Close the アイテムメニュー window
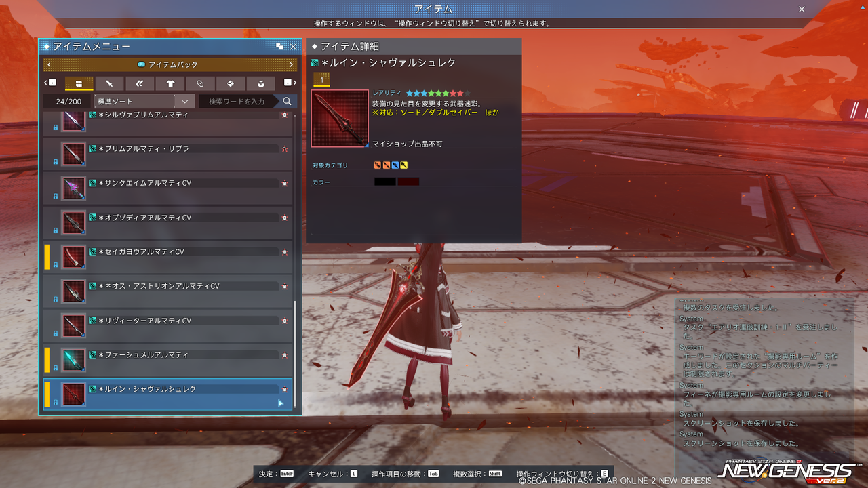 294,47
